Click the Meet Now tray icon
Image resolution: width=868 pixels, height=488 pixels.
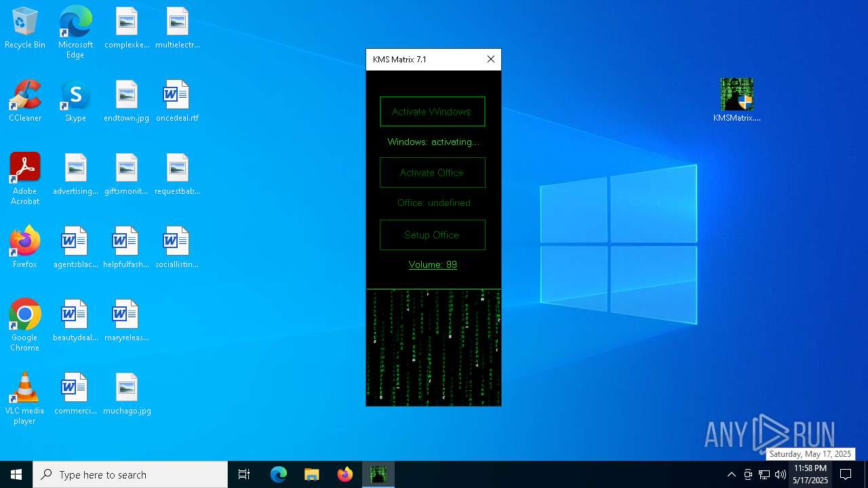pyautogui.click(x=748, y=474)
